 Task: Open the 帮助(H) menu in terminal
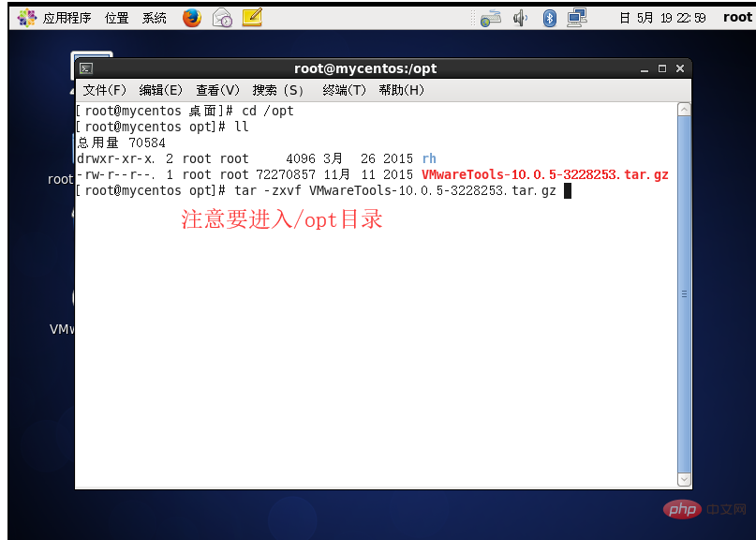(401, 90)
